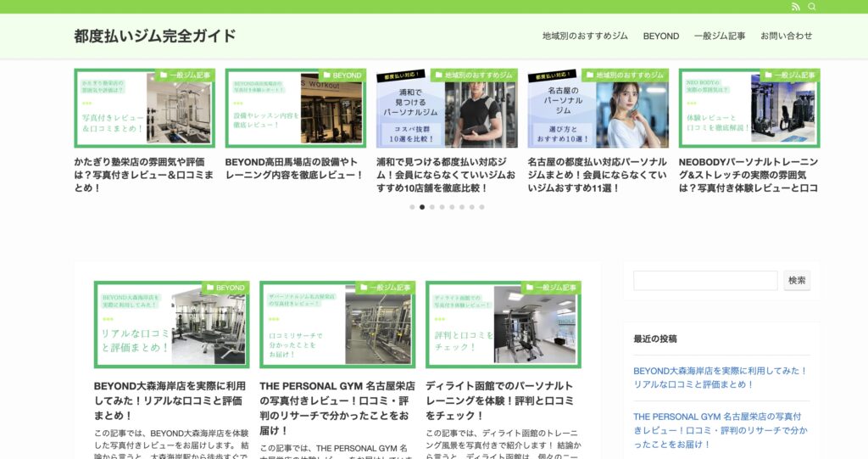Open sidebar link for BEYOND大森海岸店 post
868x459 pixels.
coord(720,378)
